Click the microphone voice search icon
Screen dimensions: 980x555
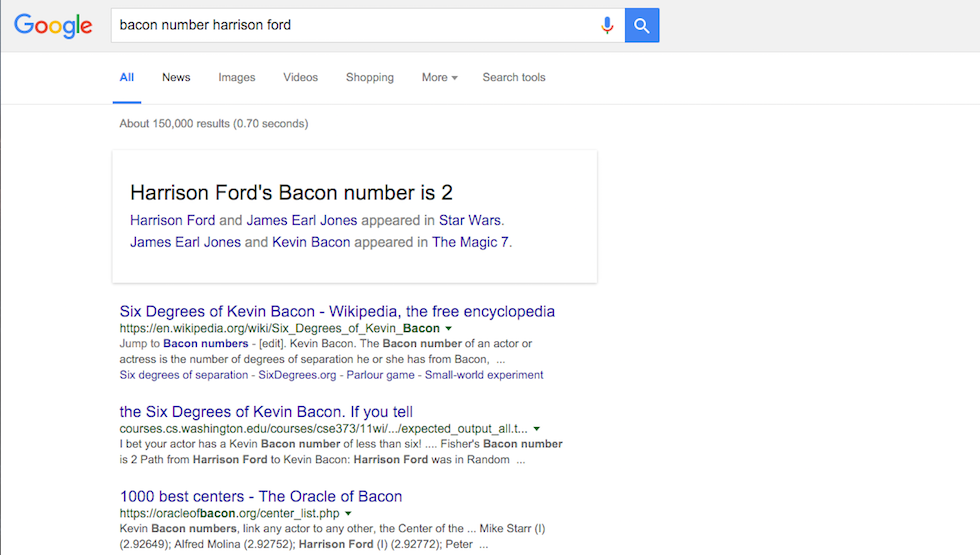(607, 25)
